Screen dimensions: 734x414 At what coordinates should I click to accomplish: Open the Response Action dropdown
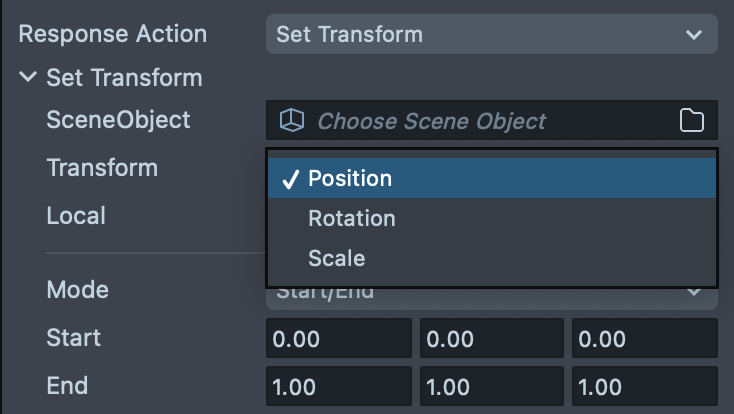click(491, 35)
